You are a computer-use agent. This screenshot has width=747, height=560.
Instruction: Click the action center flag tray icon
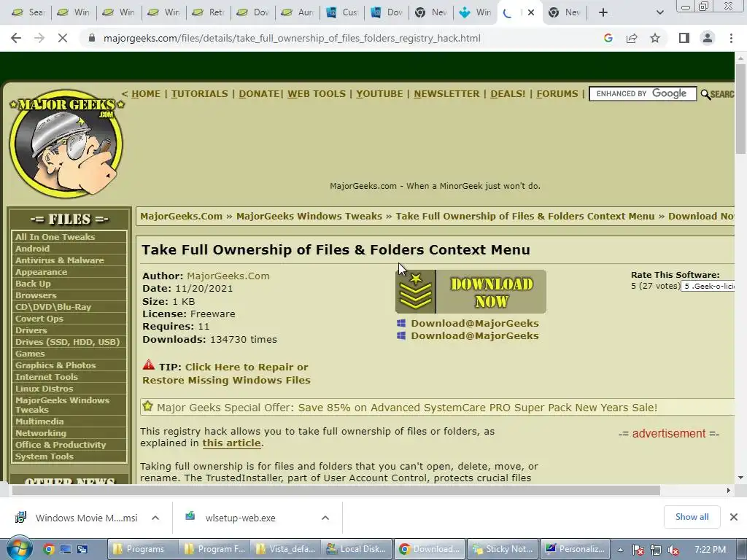point(638,550)
